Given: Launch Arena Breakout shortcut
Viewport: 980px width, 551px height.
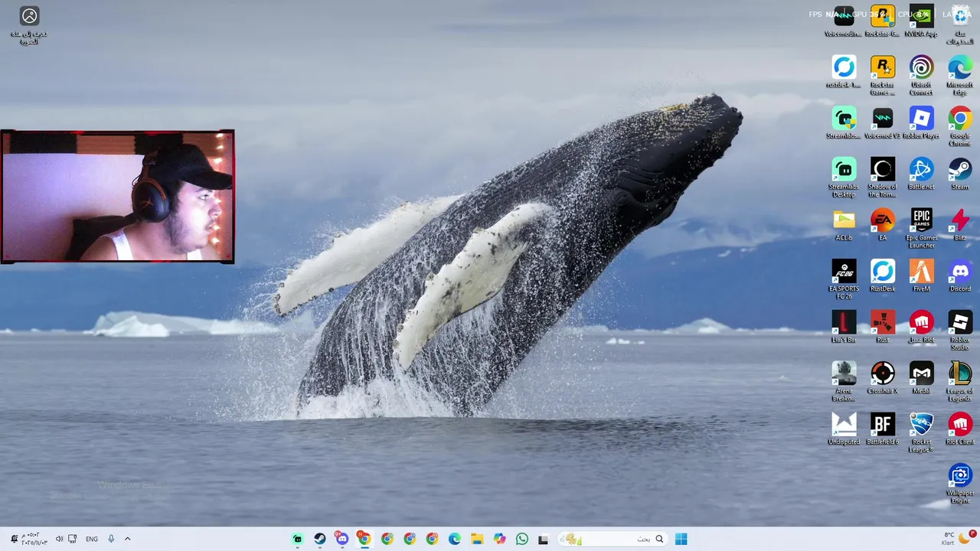Looking at the screenshot, I should click(844, 381).
